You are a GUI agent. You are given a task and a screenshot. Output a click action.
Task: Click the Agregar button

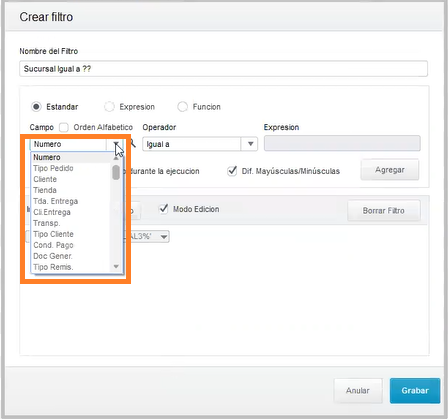[x=390, y=170]
